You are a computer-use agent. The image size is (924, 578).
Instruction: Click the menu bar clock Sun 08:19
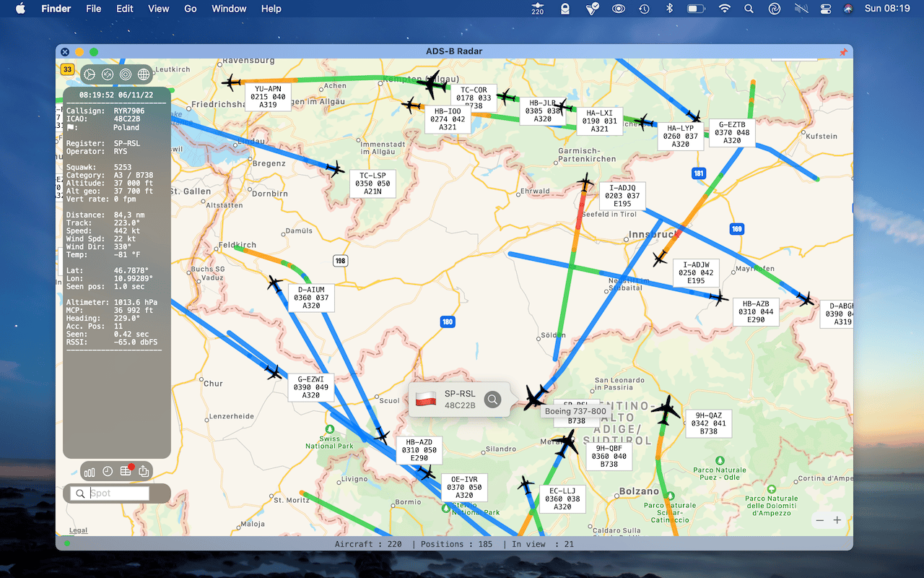click(x=887, y=9)
